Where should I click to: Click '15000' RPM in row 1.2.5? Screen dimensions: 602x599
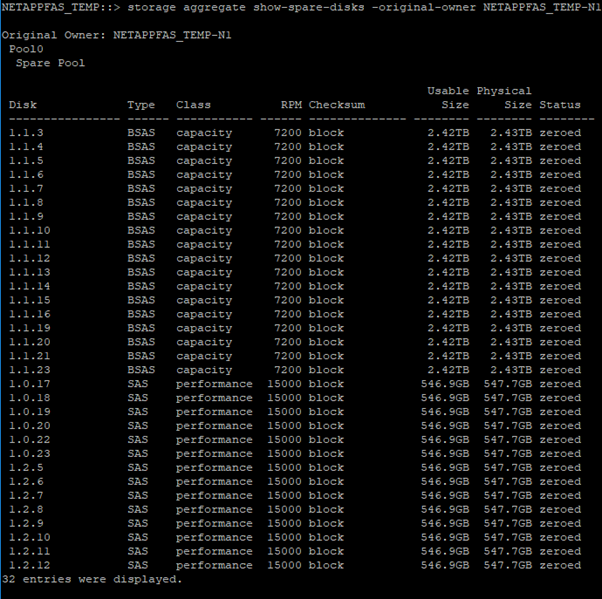[x=284, y=468]
